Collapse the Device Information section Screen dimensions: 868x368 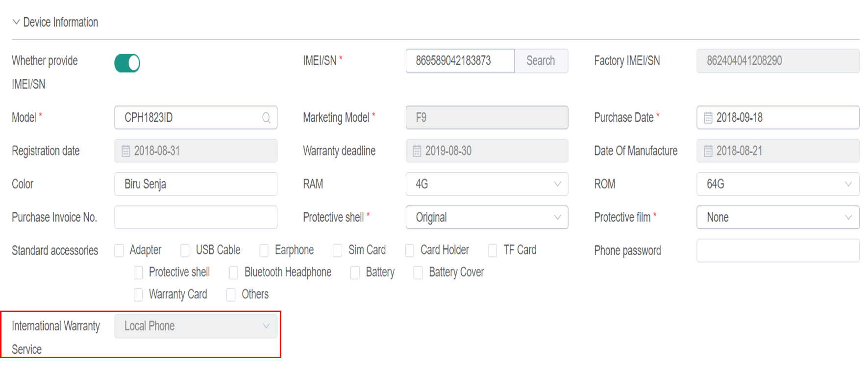[16, 22]
